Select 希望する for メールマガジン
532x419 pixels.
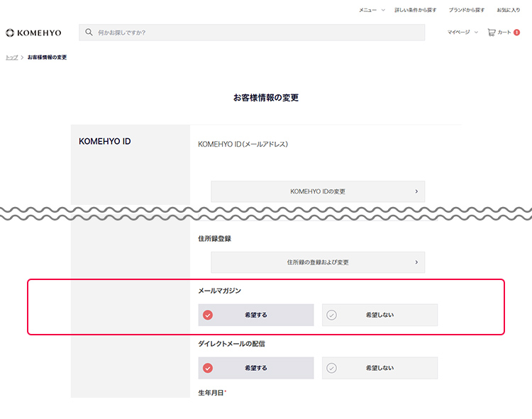coord(256,315)
